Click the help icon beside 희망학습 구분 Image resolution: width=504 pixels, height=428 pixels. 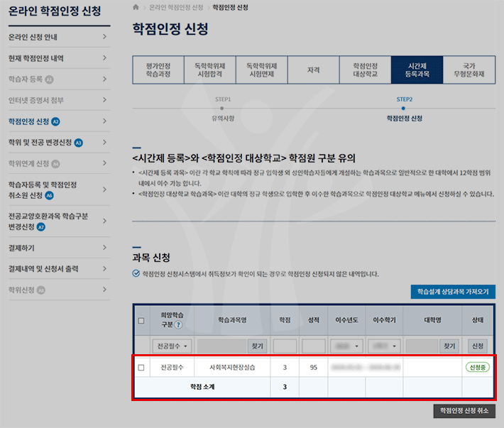coord(178,325)
